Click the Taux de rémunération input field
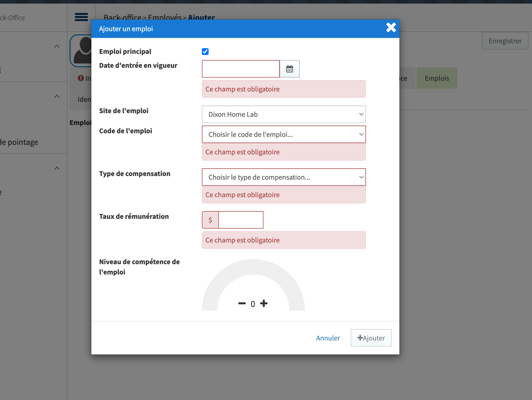The image size is (532, 400). (x=241, y=220)
